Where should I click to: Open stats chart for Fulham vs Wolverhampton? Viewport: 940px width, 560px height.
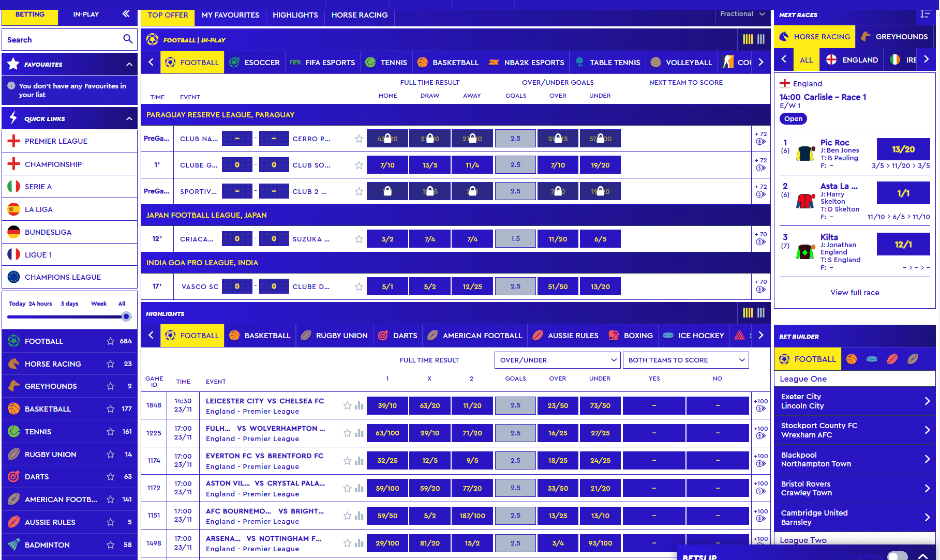coord(359,433)
